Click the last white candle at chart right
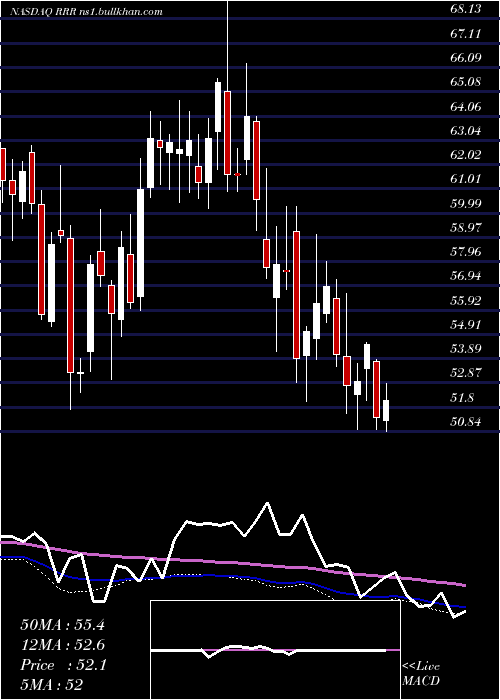The image size is (500, 700). click(x=386, y=410)
